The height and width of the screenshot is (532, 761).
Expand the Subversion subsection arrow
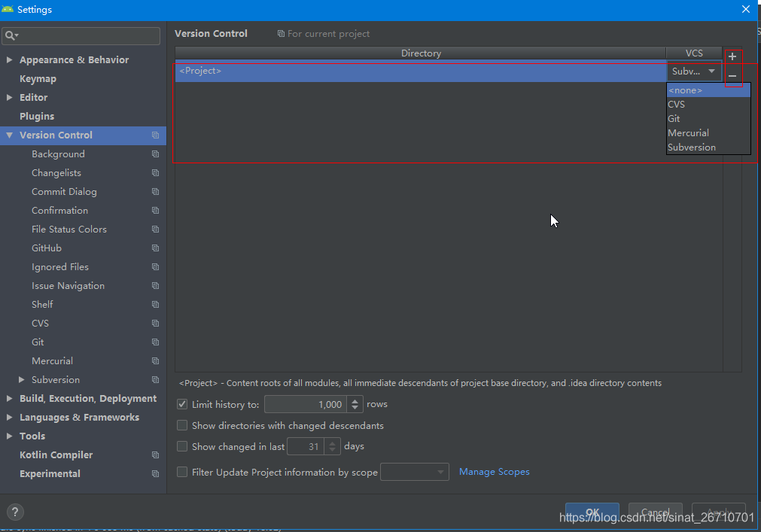tap(21, 380)
